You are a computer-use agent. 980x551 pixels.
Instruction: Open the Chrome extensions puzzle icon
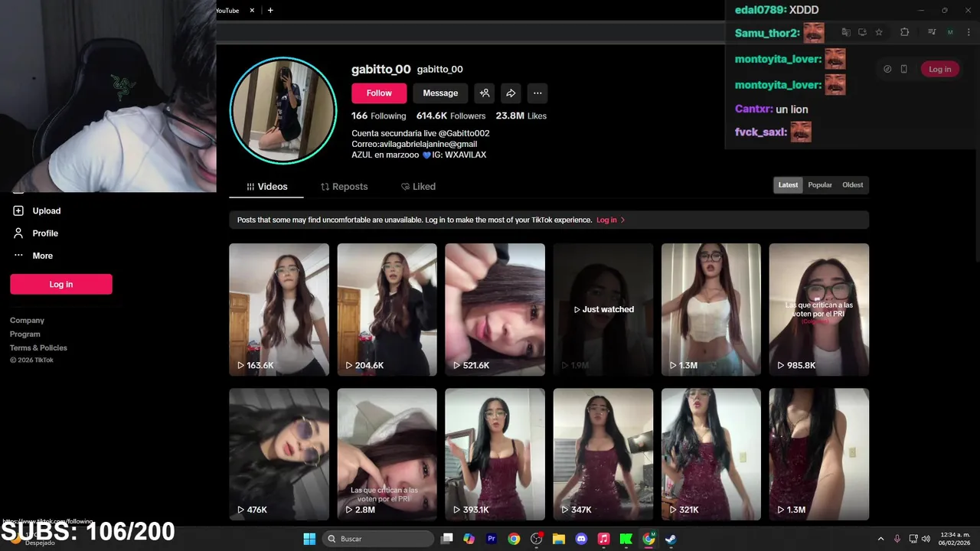point(905,32)
